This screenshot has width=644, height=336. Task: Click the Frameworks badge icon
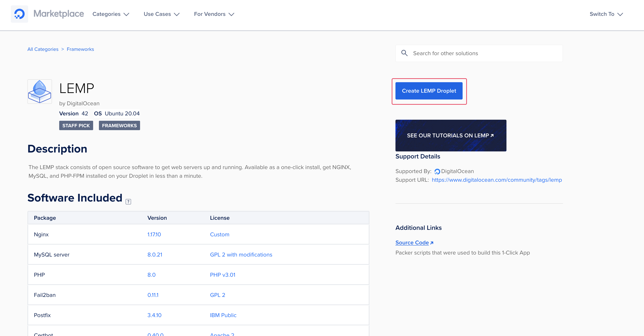point(119,125)
